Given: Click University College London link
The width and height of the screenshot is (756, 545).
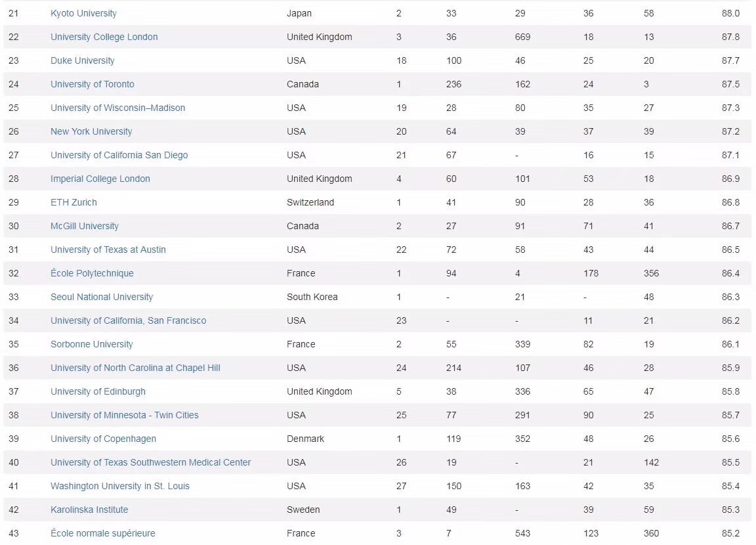Looking at the screenshot, I should click(104, 37).
